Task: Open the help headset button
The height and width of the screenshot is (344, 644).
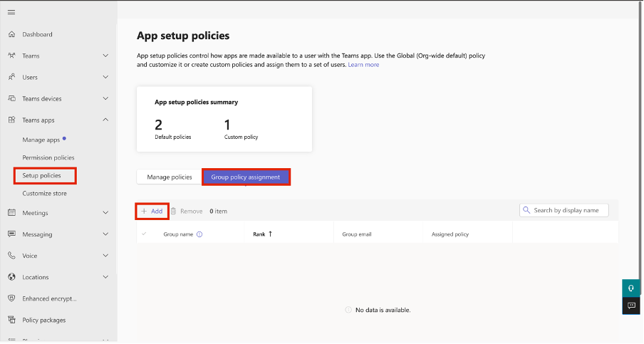Action: click(631, 288)
